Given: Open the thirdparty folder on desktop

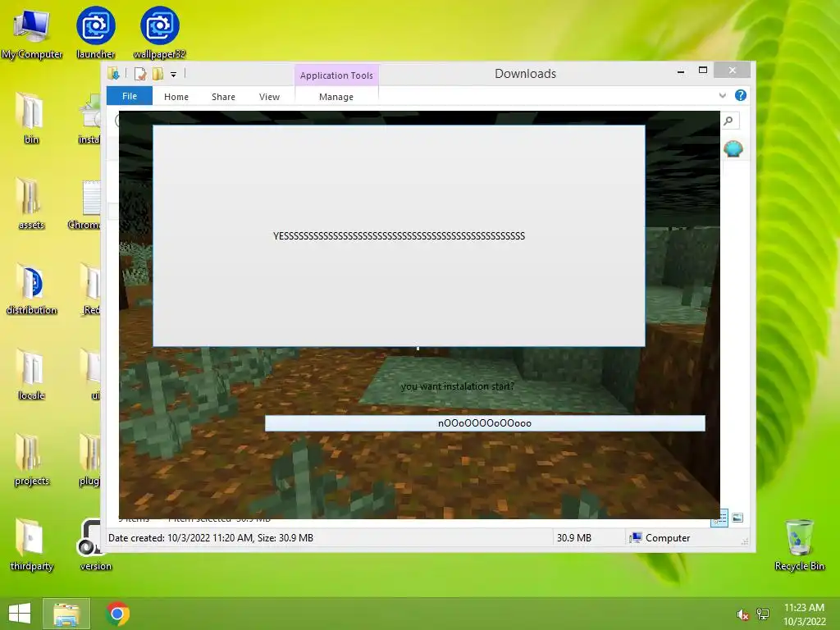Looking at the screenshot, I should pos(31,545).
